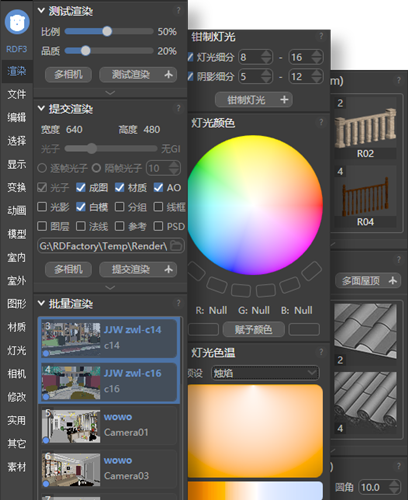Screen dimensions: 408x500
Task: Open help for 批量渲染 section
Action: pyautogui.click(x=178, y=303)
